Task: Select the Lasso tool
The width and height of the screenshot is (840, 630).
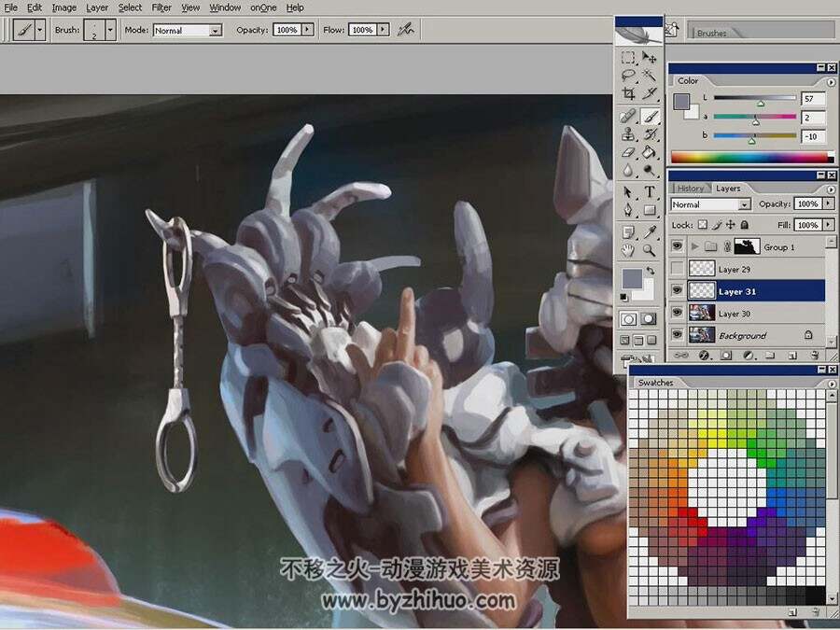Action: 628,75
